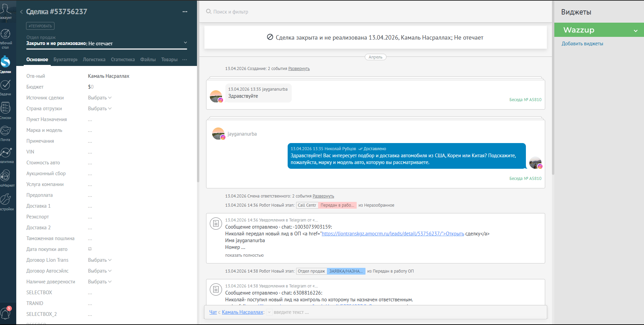The height and width of the screenshot is (325, 644).
Task: Edit the Пункт Назначения field
Action: click(90, 120)
